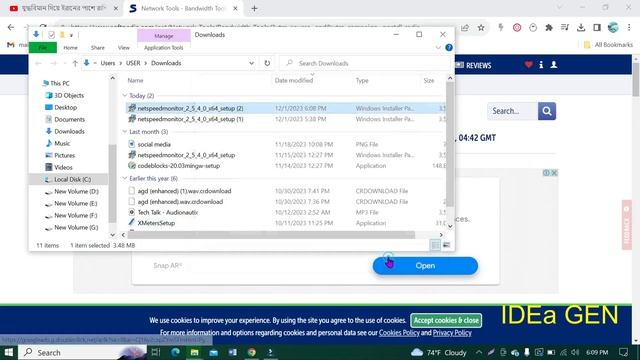Screen dimensions: 640x360
Task: Click the user account icon in site header
Action: [554, 64]
